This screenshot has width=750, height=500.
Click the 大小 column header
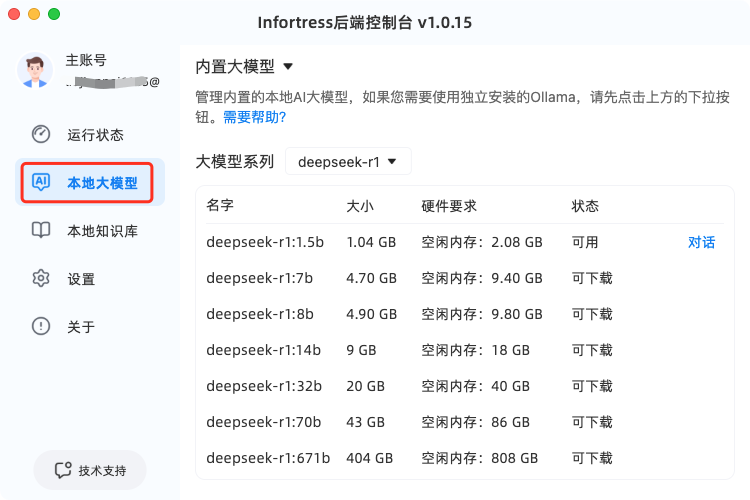(360, 206)
